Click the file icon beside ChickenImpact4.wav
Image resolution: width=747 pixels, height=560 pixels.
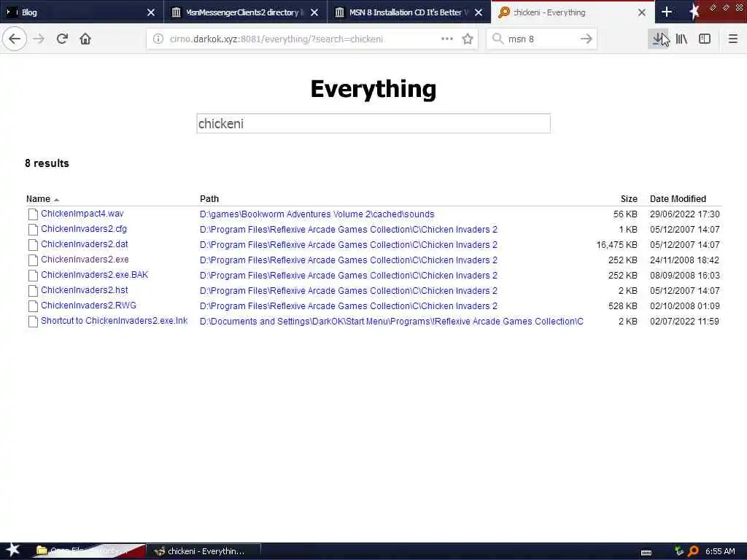(33, 214)
